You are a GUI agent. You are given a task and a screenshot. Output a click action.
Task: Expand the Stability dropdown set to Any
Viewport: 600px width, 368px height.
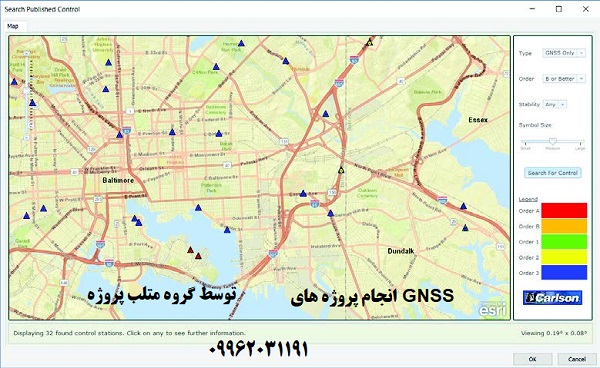pyautogui.click(x=555, y=104)
